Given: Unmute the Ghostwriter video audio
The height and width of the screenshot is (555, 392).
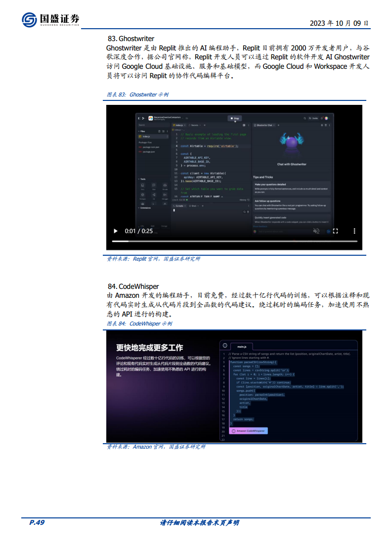Looking at the screenshot, I should click(316, 231).
